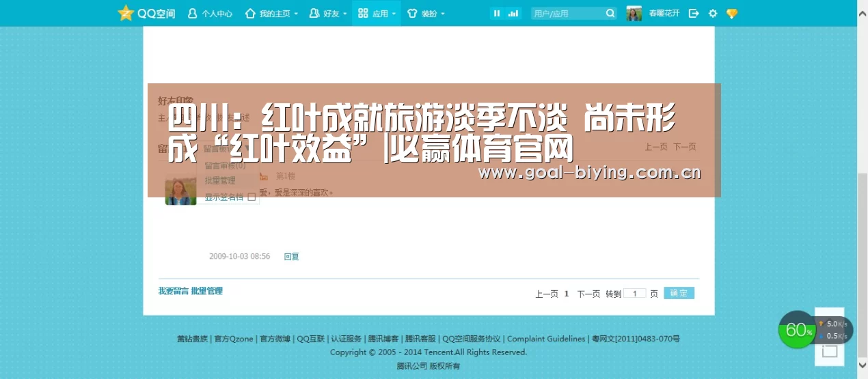
Task: Choose 批量管理 in the dropdown menu
Action: click(x=220, y=180)
